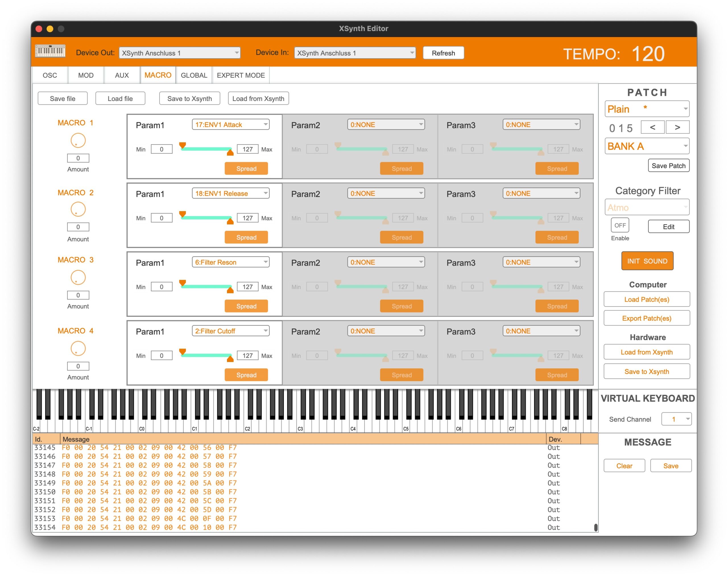Toggle the Category Filter Enable OFF switch
This screenshot has width=728, height=577.
pos(620,225)
